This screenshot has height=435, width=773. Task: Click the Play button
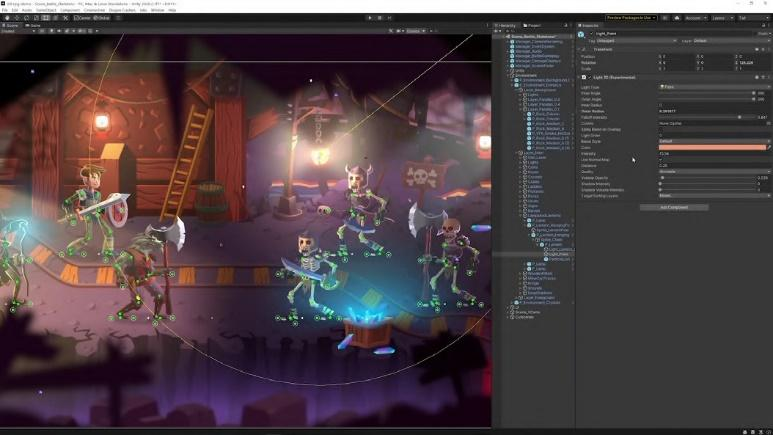370,18
